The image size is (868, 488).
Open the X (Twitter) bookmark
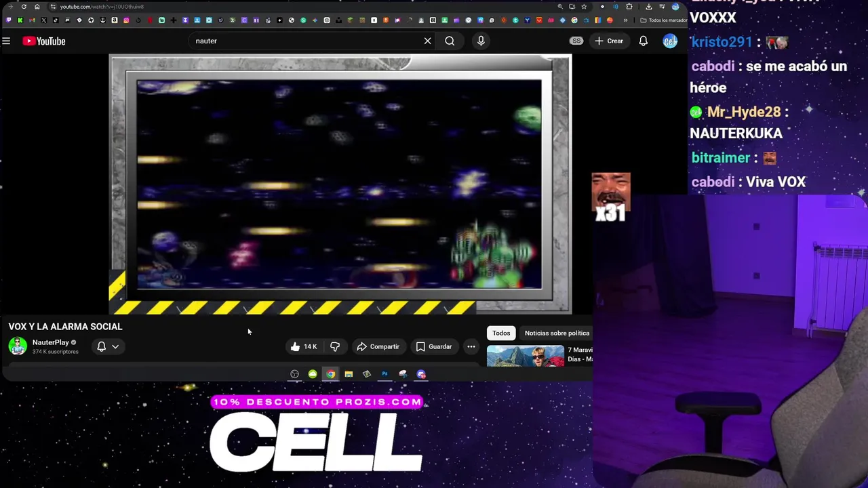[x=43, y=20]
